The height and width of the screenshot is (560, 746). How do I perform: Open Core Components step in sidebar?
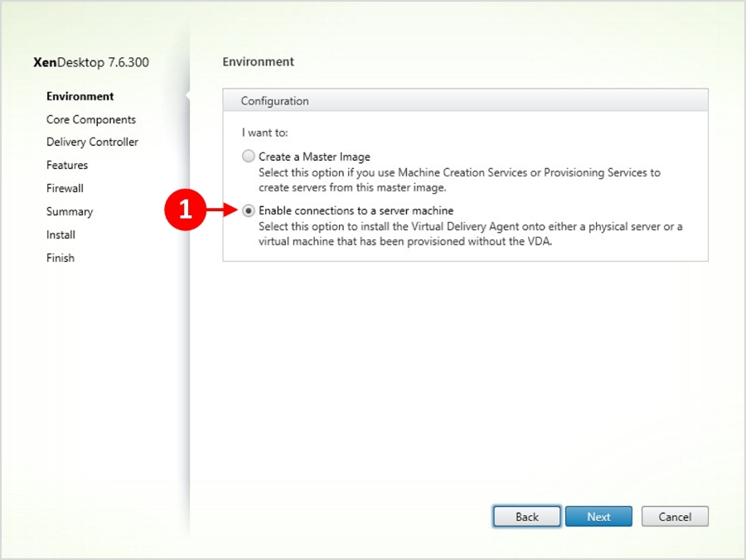[x=91, y=119]
